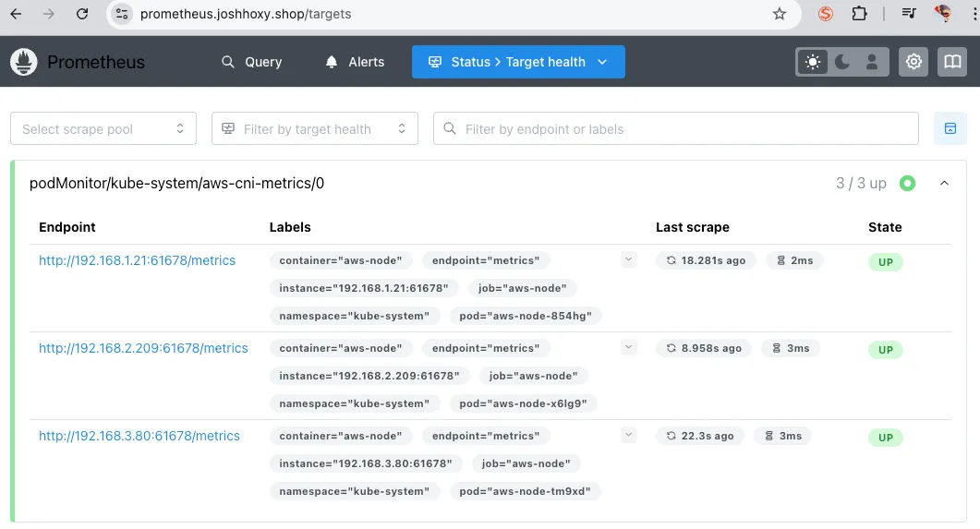Open settings gear in Prometheus header

tap(913, 62)
